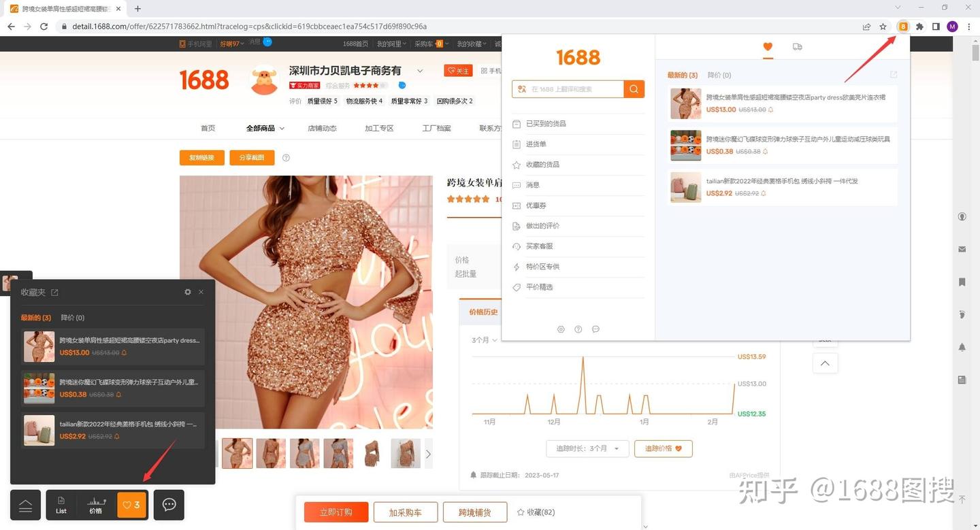Favorite this product via the 收藏(82) heart
The image size is (980, 530).
pos(536,512)
